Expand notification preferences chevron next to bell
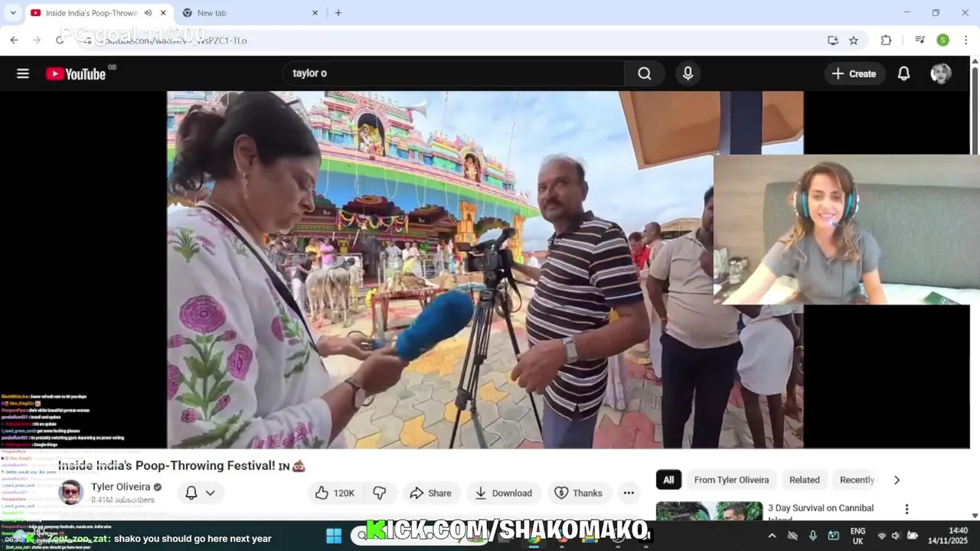Viewport: 980px width, 551px height. point(210,493)
